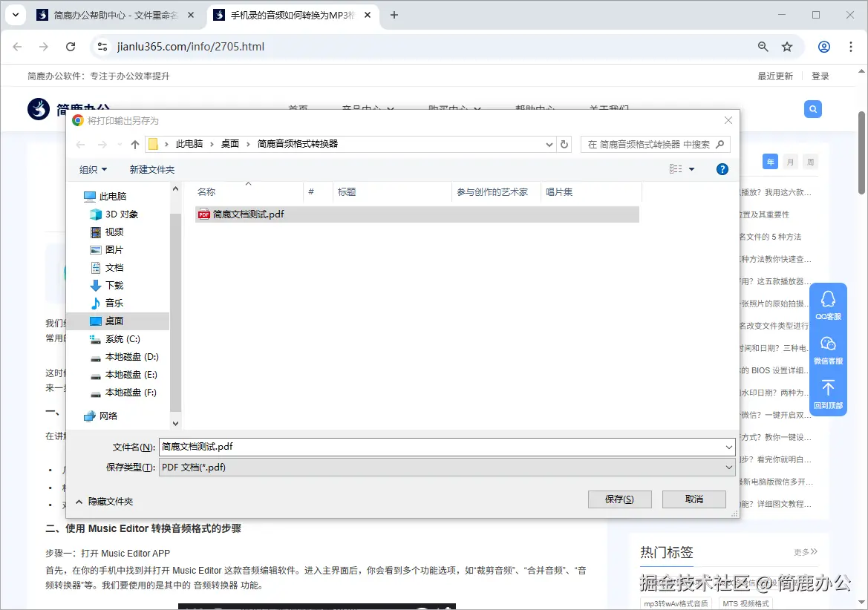
Task: Open dialog help question mark icon
Action: (x=722, y=169)
